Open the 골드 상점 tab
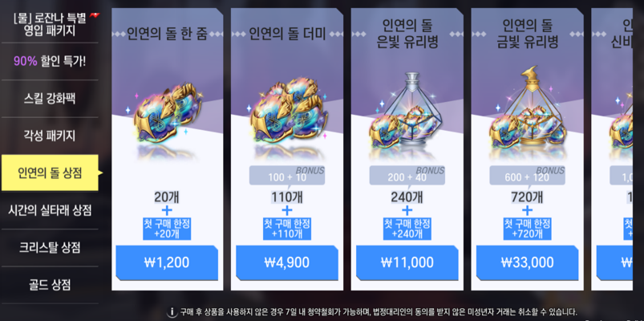This screenshot has width=644, height=321. coord(50,284)
